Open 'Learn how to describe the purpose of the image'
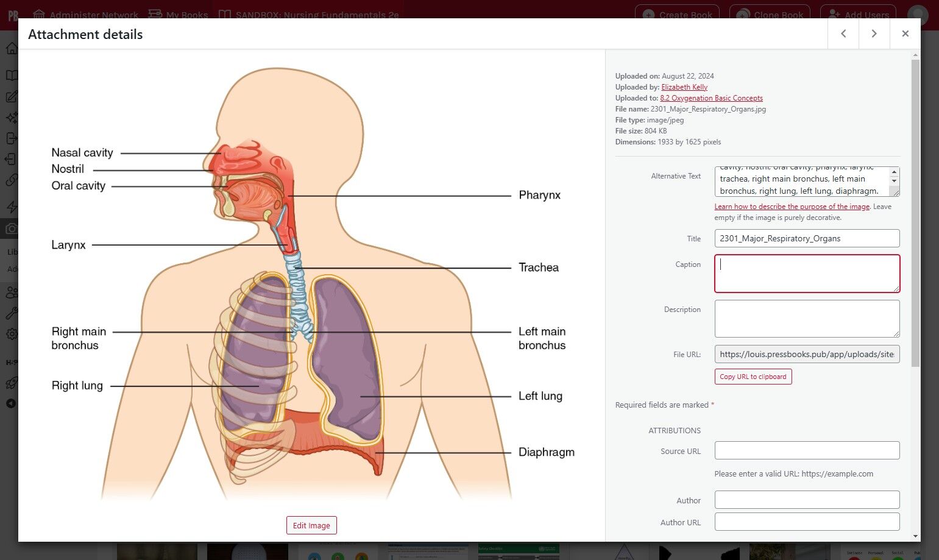 pyautogui.click(x=792, y=207)
